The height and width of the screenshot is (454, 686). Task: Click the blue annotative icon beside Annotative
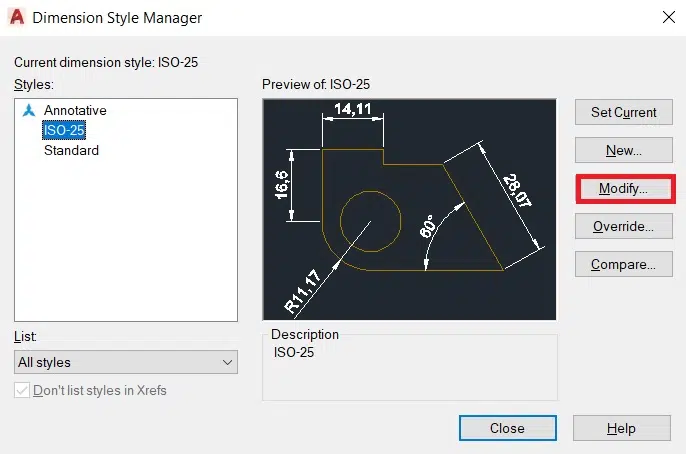[28, 110]
